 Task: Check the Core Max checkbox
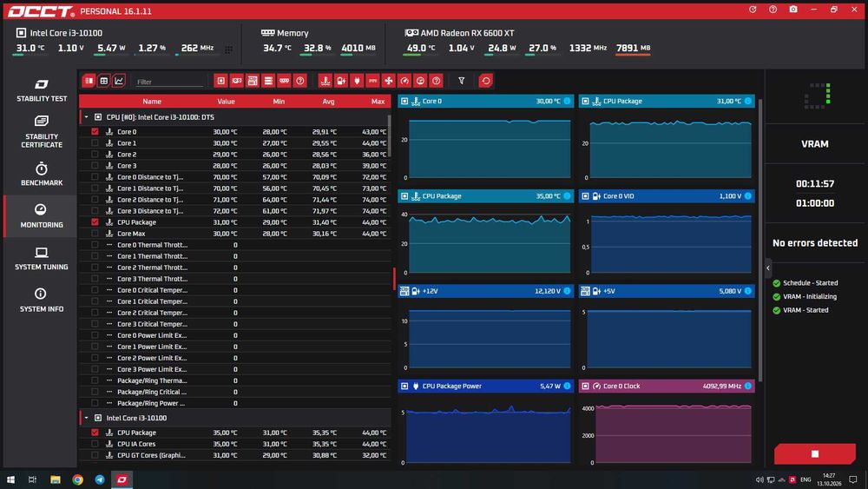[x=95, y=233]
